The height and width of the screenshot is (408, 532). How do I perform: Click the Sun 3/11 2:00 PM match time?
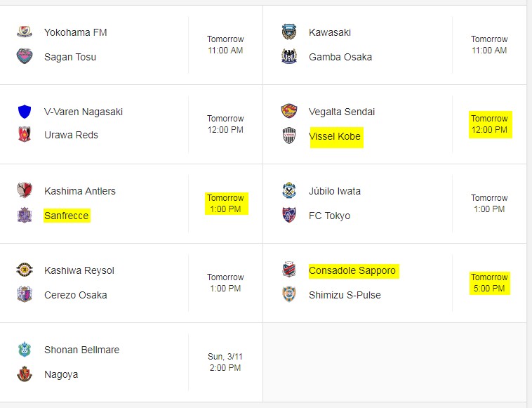pos(225,362)
